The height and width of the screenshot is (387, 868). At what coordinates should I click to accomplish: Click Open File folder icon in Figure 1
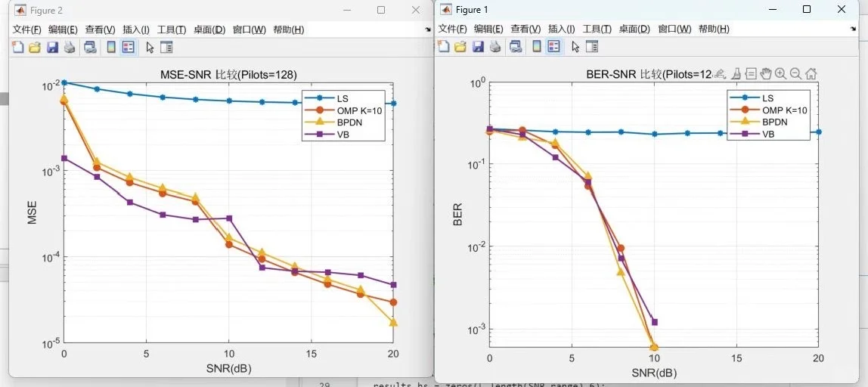pyautogui.click(x=460, y=47)
